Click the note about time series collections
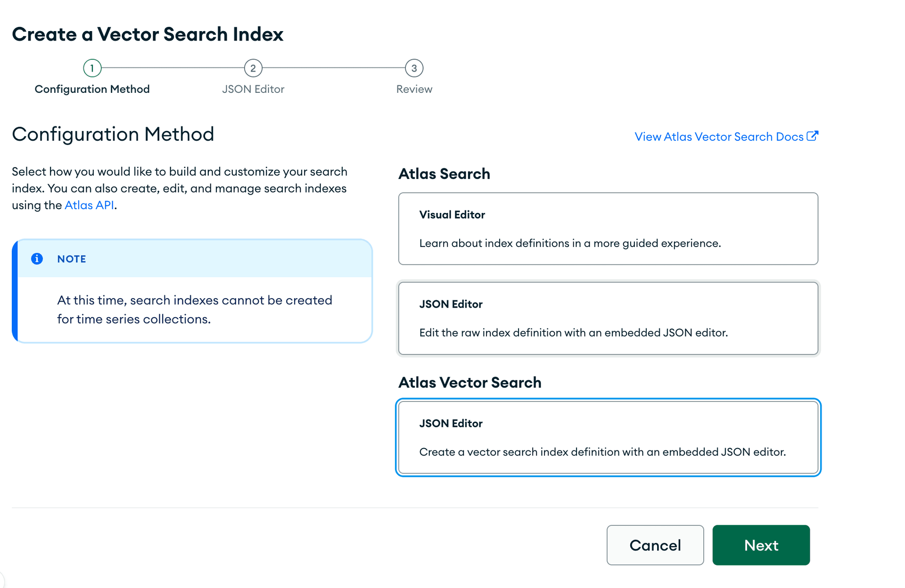The width and height of the screenshot is (905, 588). [x=194, y=309]
